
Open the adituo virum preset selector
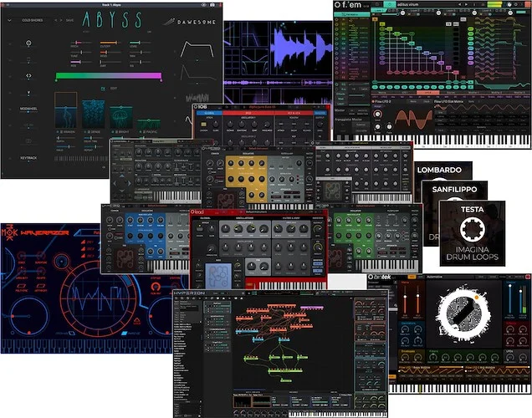click(405, 5)
